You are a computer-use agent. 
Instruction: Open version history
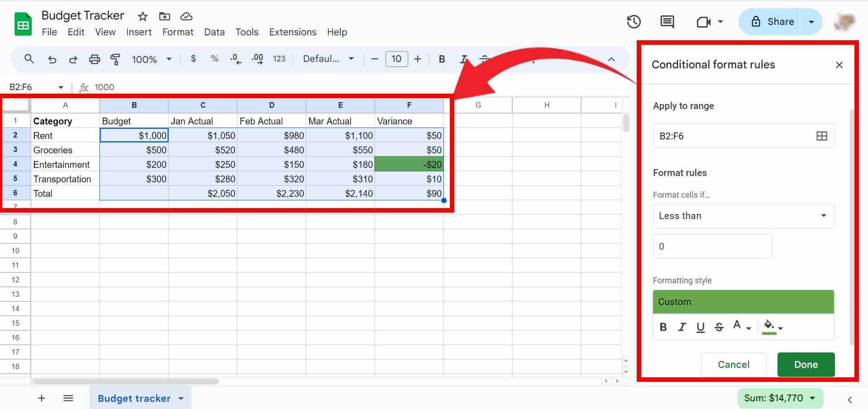tap(634, 21)
